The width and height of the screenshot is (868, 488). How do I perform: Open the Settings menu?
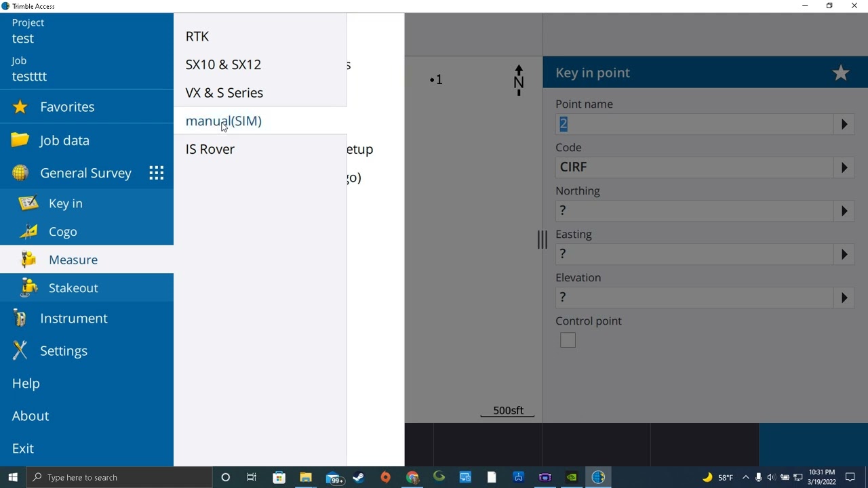pyautogui.click(x=87, y=350)
